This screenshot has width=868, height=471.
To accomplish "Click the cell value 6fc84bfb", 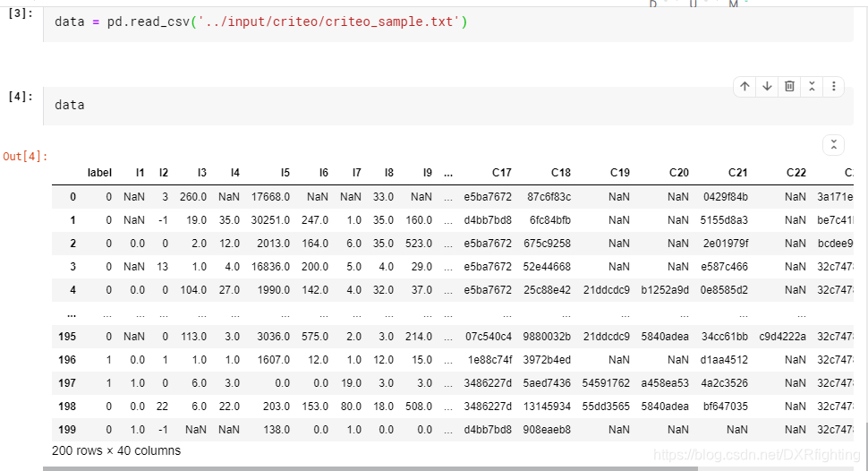I will pos(549,220).
